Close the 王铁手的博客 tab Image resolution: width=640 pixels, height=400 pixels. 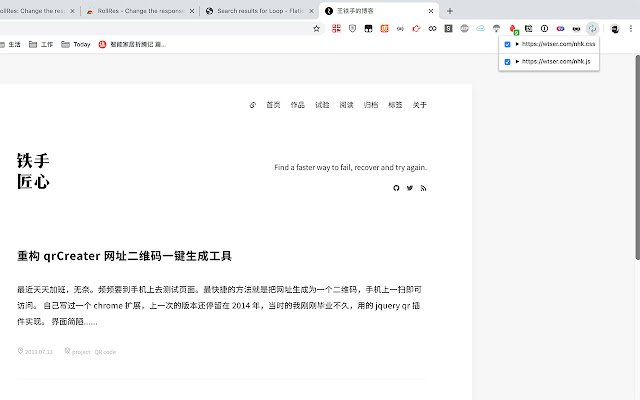431,11
